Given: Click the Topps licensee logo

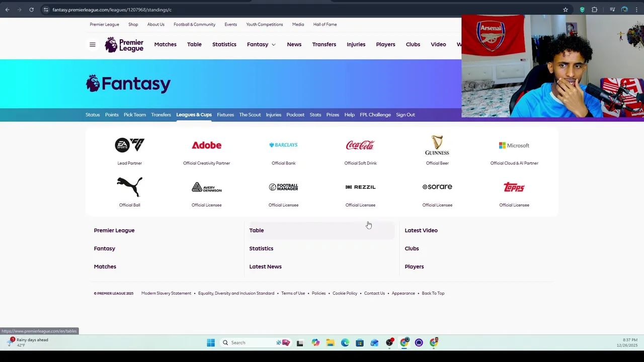Looking at the screenshot, I should [x=514, y=187].
